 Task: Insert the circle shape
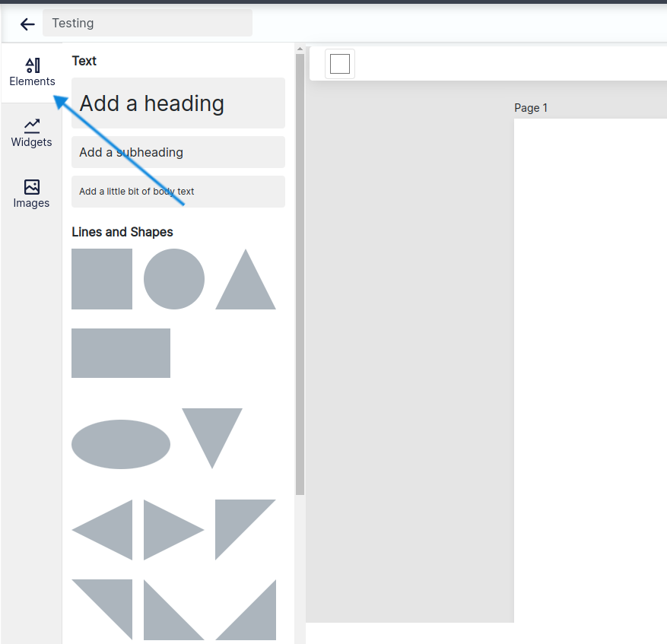(x=174, y=279)
